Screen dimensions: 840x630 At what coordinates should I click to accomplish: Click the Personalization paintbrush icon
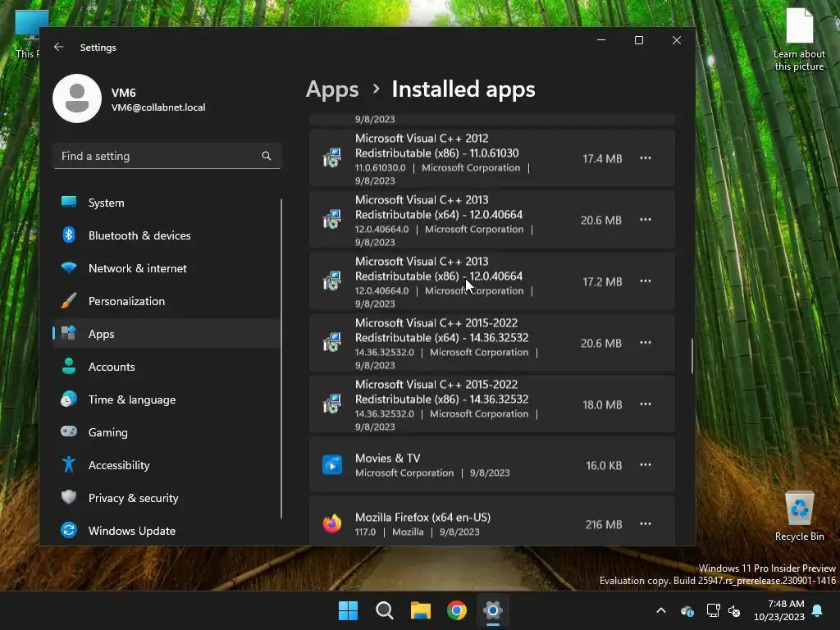click(x=69, y=300)
